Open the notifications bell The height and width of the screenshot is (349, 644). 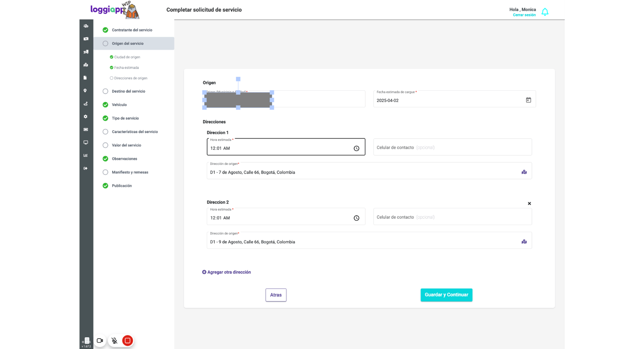click(x=545, y=12)
